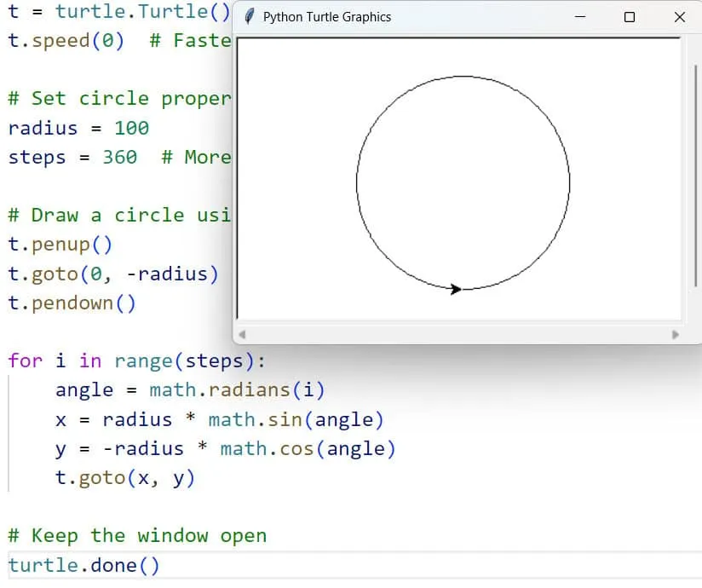Minimize the Python Turtle Graphics window
This screenshot has width=702, height=588.
coord(580,17)
